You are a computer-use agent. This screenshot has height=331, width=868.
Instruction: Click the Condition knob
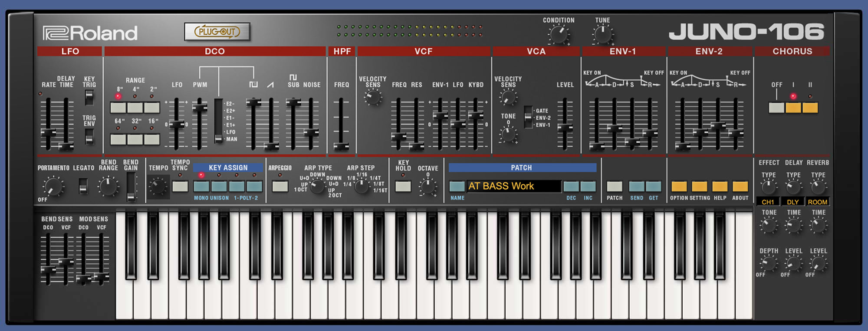[x=559, y=34]
